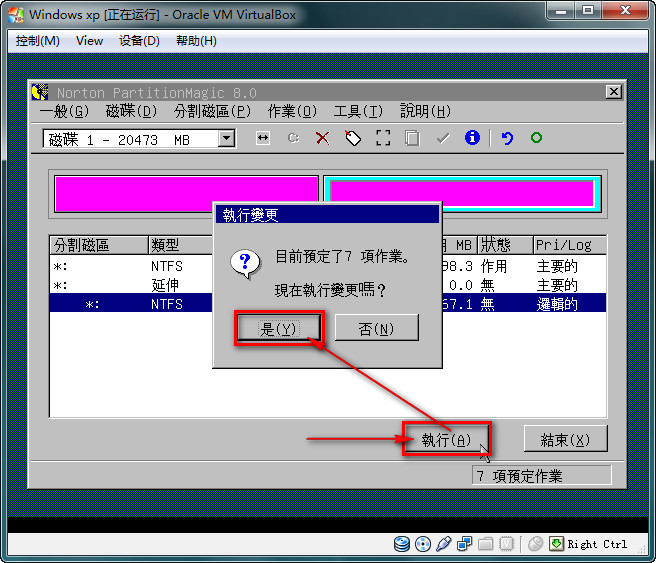Click the VirtualBox shared folders status icon

pos(485,544)
